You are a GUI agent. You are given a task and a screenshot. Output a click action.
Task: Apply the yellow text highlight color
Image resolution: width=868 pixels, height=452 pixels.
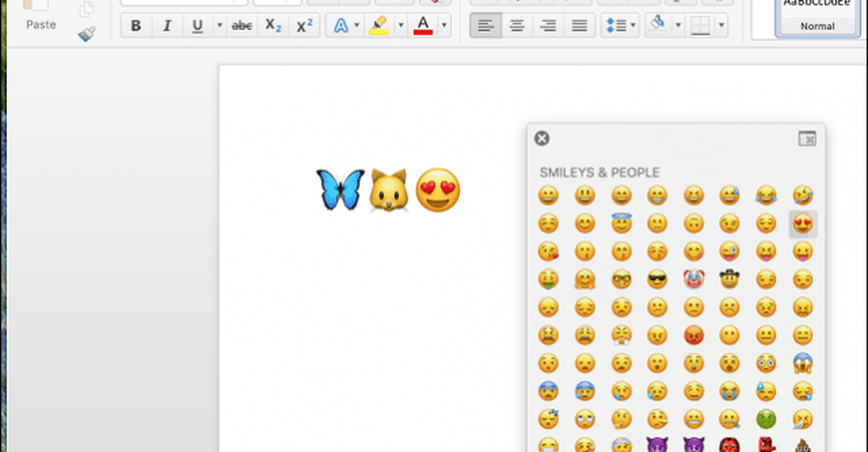coord(378,26)
